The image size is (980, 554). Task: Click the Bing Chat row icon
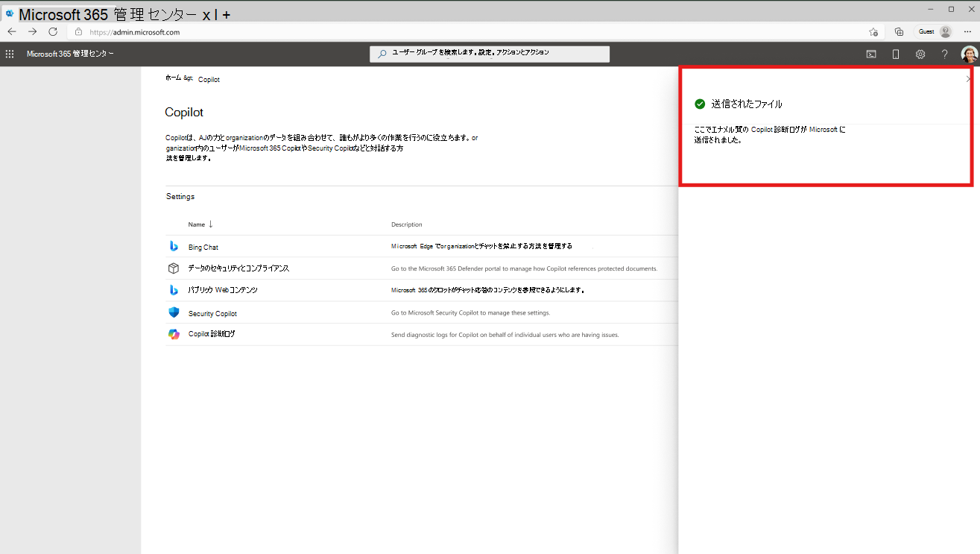(174, 246)
